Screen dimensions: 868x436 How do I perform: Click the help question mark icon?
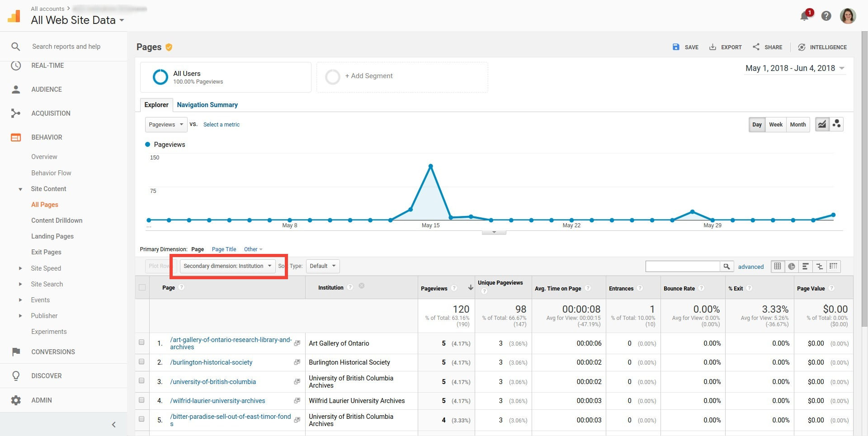pos(826,16)
